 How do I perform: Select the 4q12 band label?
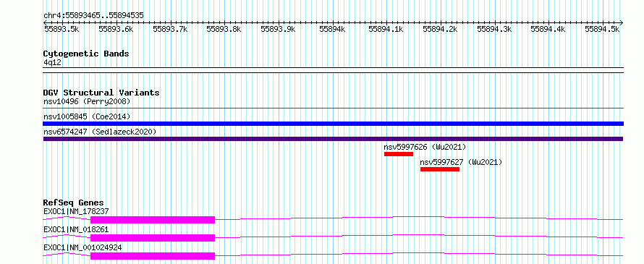point(53,62)
